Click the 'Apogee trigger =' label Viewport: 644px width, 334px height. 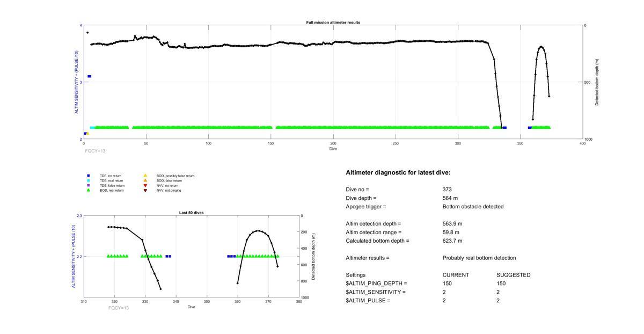(x=366, y=207)
